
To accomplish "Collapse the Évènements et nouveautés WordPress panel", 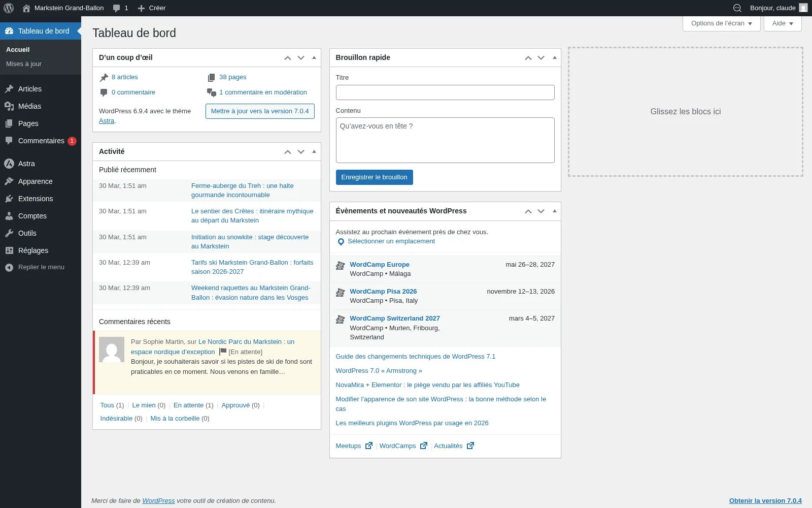I will tap(555, 211).
